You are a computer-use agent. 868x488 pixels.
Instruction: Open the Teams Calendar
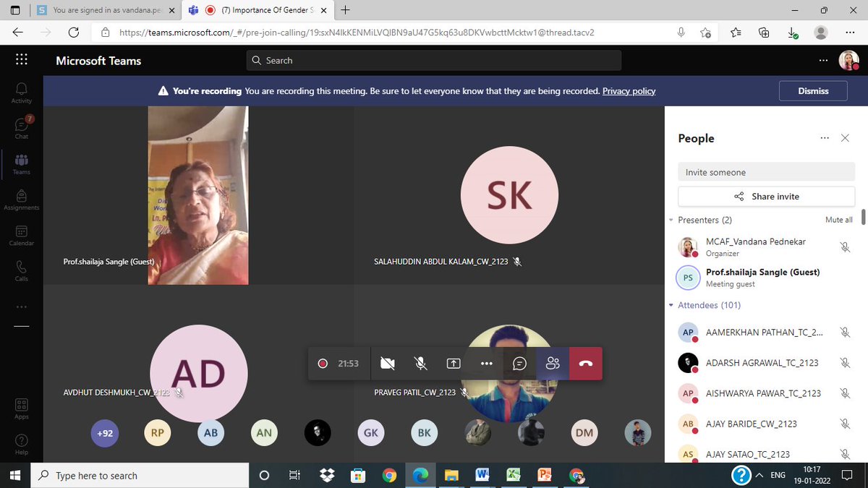point(21,236)
